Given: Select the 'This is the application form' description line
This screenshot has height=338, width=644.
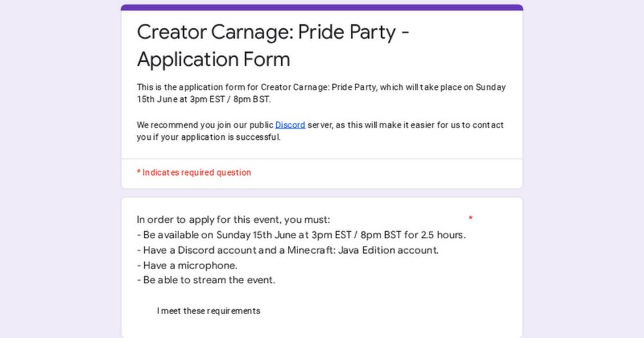Looking at the screenshot, I should click(x=321, y=88).
